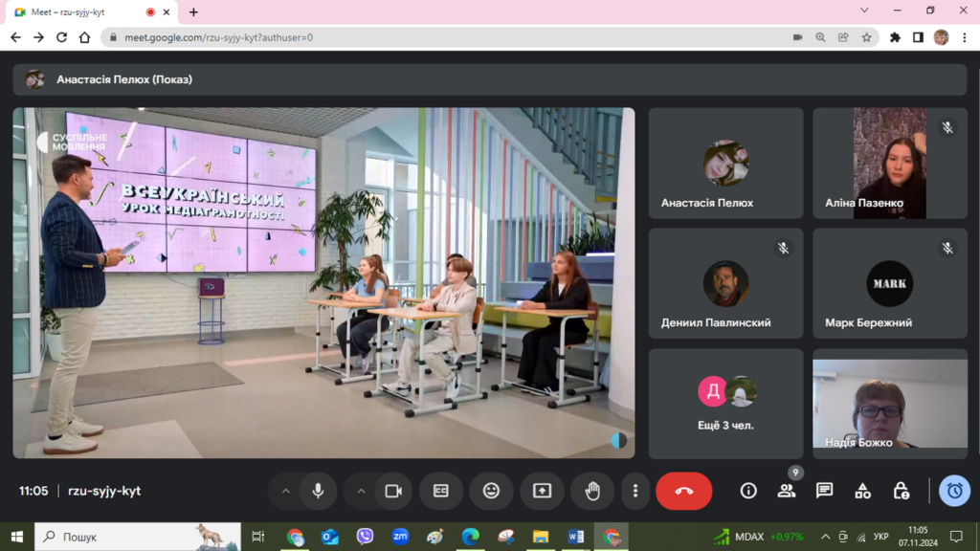Turn off the camera in Meet
The height and width of the screenshot is (551, 980).
393,491
